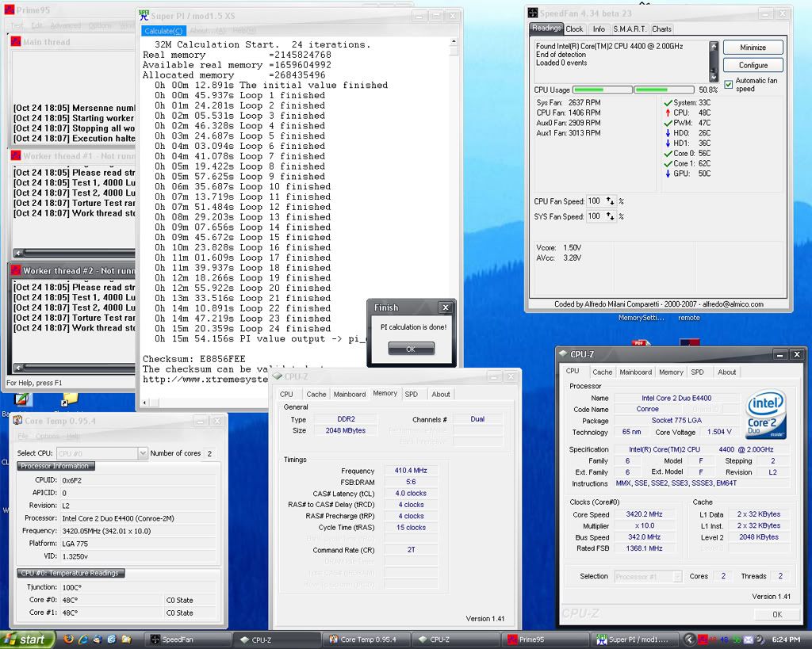This screenshot has width=812, height=649.
Task: Open the PDF desktop icon behind CPU-Z
Action: (x=640, y=342)
